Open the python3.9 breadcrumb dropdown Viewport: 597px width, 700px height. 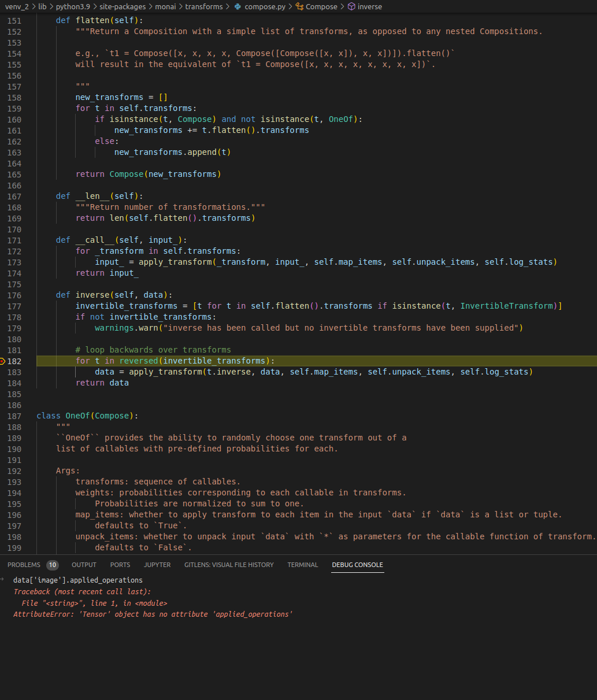[72, 7]
